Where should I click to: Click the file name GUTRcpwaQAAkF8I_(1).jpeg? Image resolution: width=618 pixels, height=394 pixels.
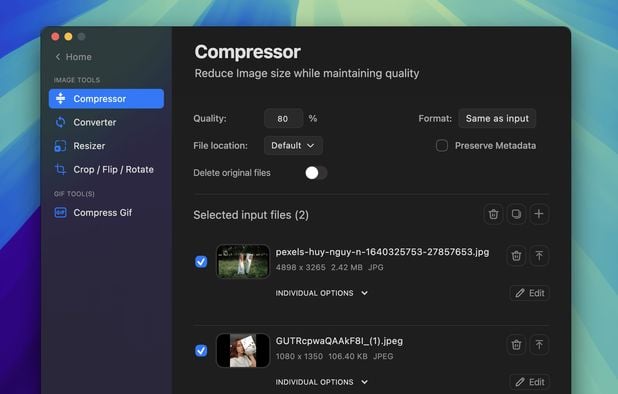[x=339, y=341]
